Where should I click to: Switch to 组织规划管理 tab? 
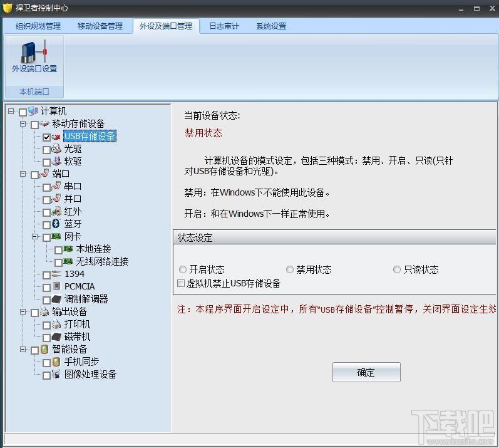click(x=38, y=26)
